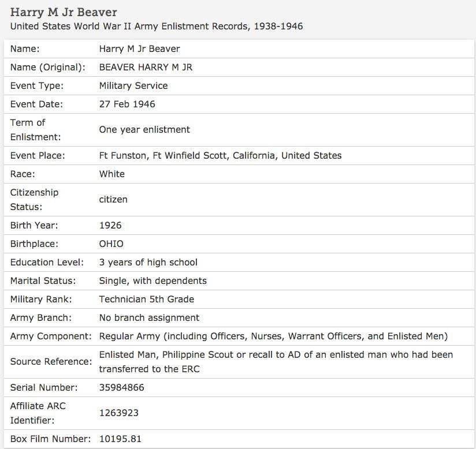The height and width of the screenshot is (449, 476).
Task: Click the box film number 10195.81
Action: tap(120, 439)
